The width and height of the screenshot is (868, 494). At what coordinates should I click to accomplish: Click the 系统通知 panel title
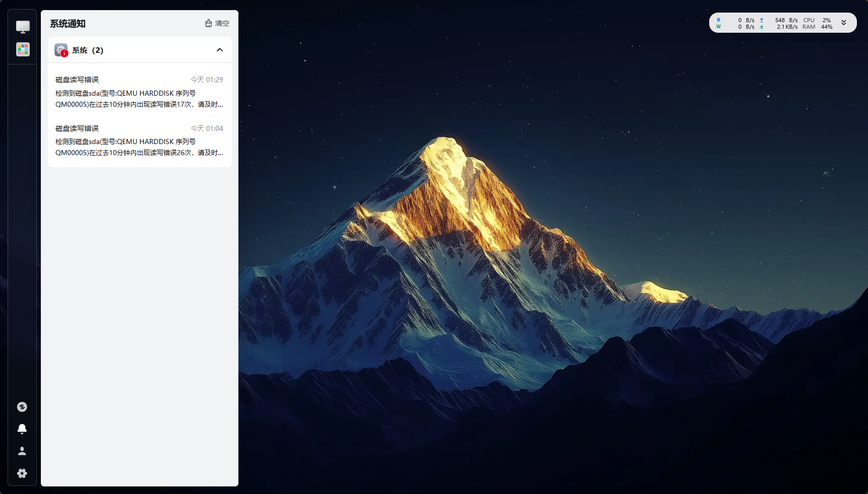68,24
